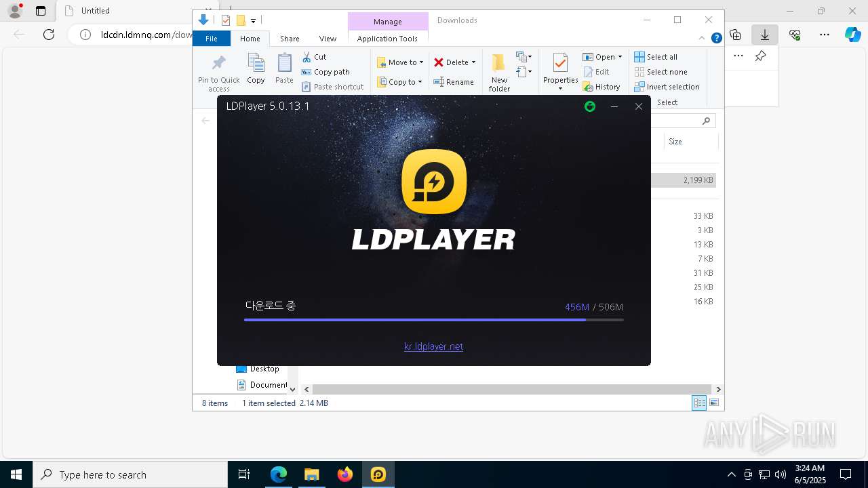Expand the Delete dropdown arrow

(x=473, y=62)
